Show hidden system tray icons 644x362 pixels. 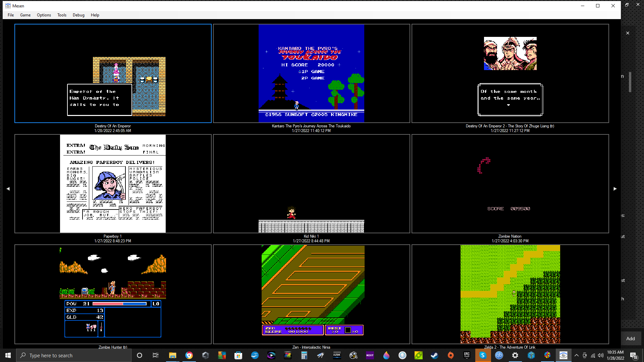[x=577, y=355]
